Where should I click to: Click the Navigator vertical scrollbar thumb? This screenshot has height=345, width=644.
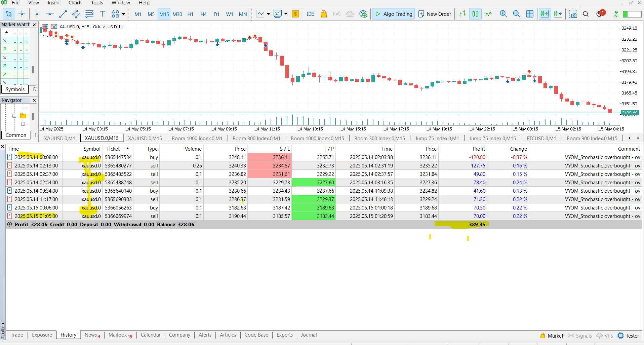coord(33,116)
